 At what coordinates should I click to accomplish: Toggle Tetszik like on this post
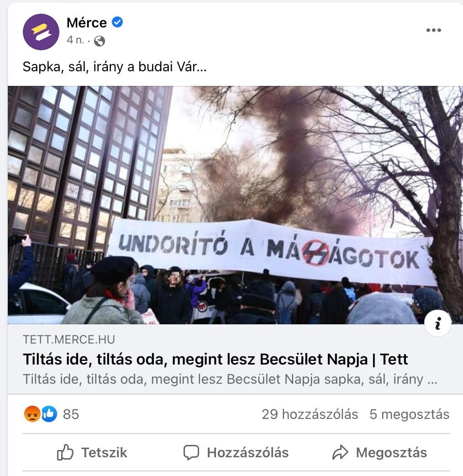92,453
